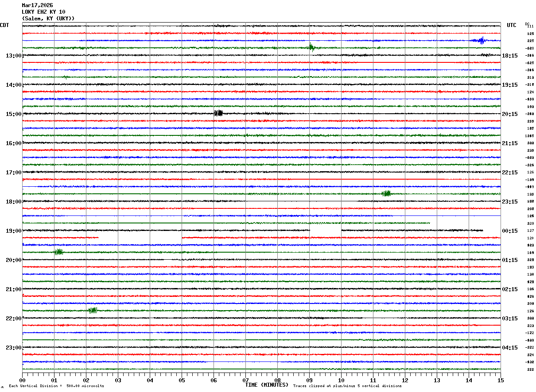Click the 22:15 UTC time label

click(510, 173)
